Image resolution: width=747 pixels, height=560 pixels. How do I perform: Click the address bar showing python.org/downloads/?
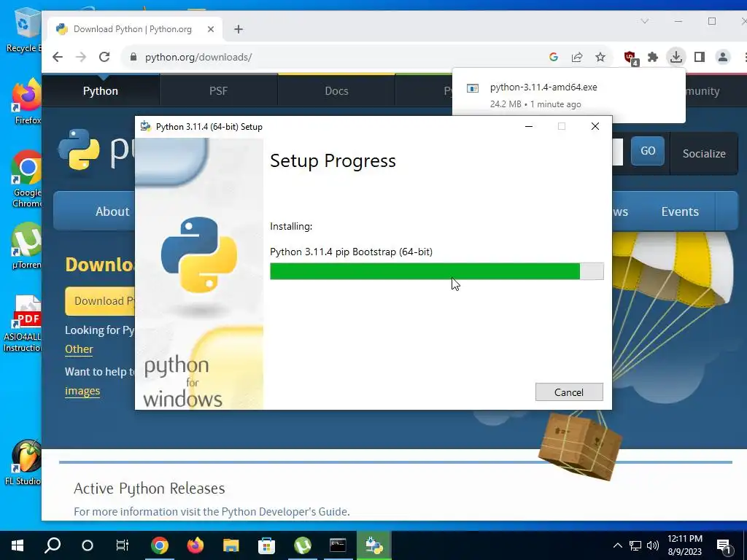333,57
